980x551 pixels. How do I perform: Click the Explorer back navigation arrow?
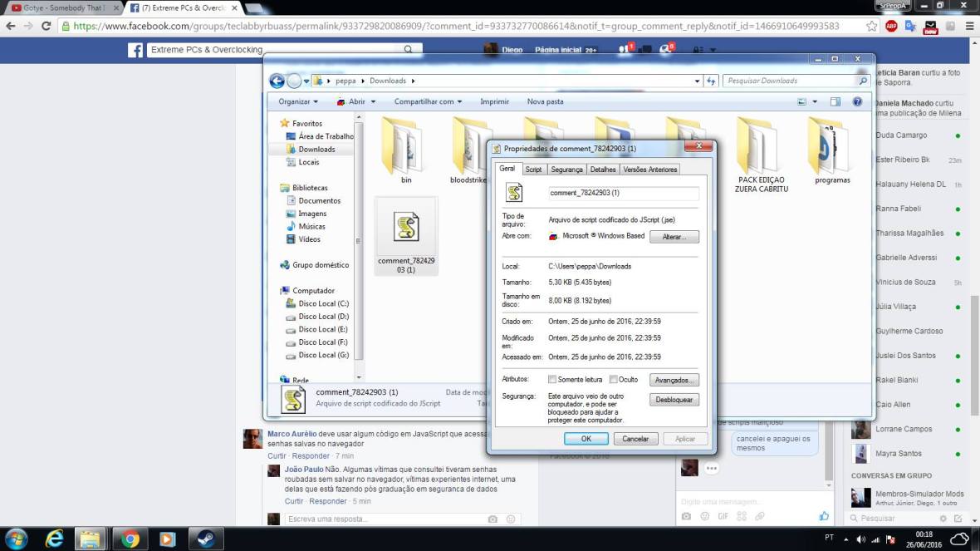pos(277,81)
